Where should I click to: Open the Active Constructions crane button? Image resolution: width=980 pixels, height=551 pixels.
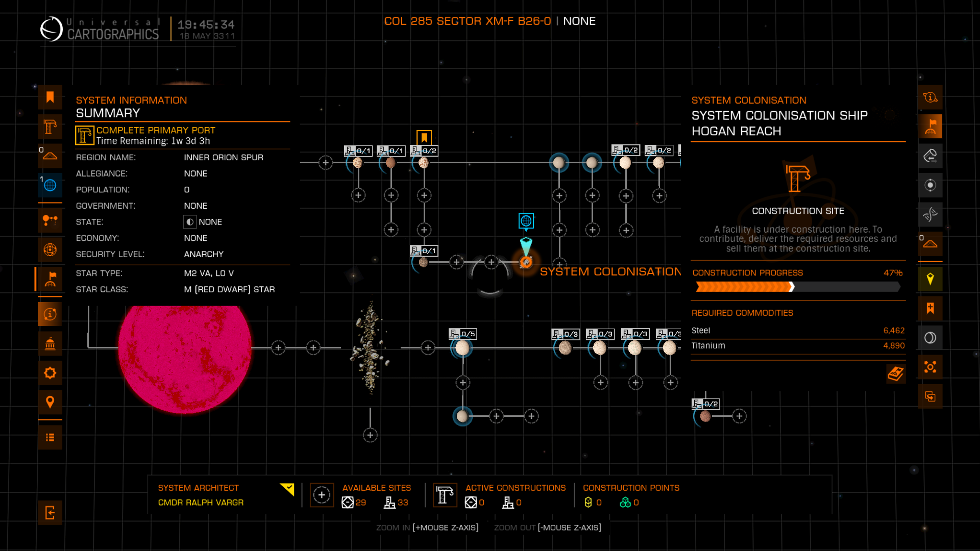tap(445, 495)
